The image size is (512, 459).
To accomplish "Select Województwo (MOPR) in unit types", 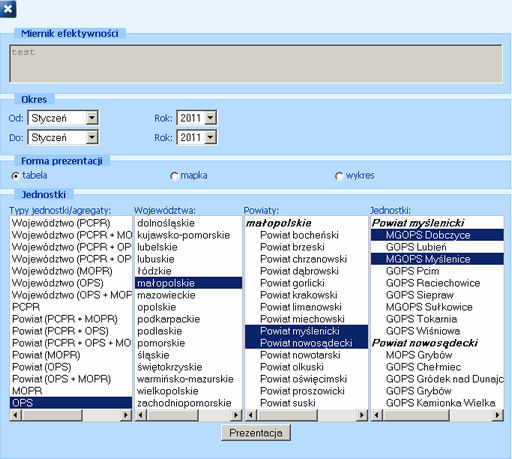I will (x=71, y=271).
